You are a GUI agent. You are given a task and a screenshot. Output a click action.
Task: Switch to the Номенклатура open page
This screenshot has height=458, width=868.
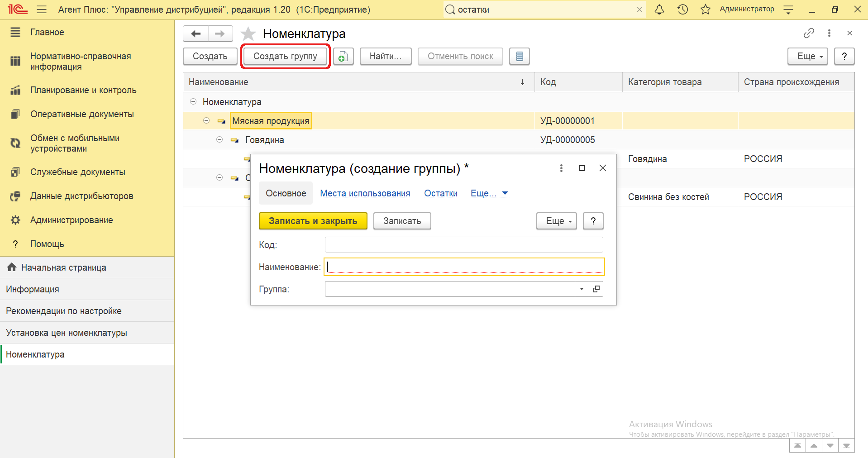[x=87, y=354]
